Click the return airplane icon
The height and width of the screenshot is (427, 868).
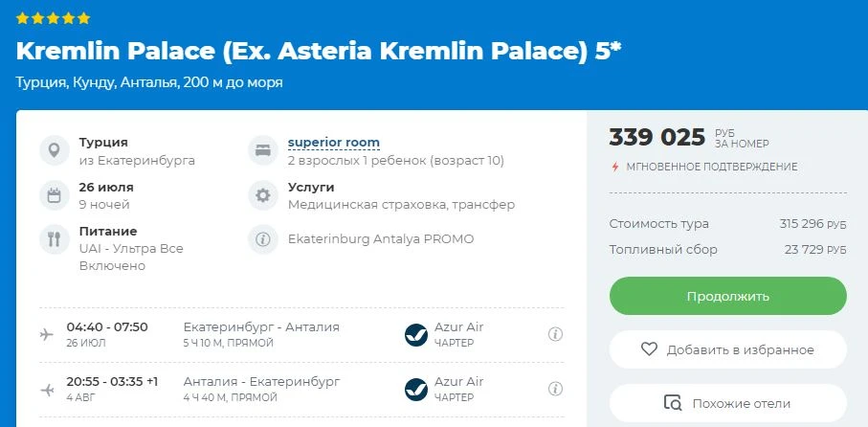tap(47, 390)
